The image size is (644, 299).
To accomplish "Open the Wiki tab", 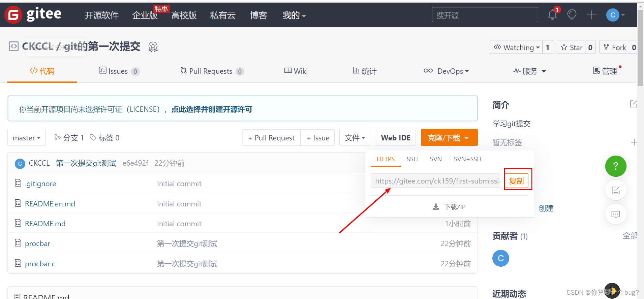I will point(296,71).
